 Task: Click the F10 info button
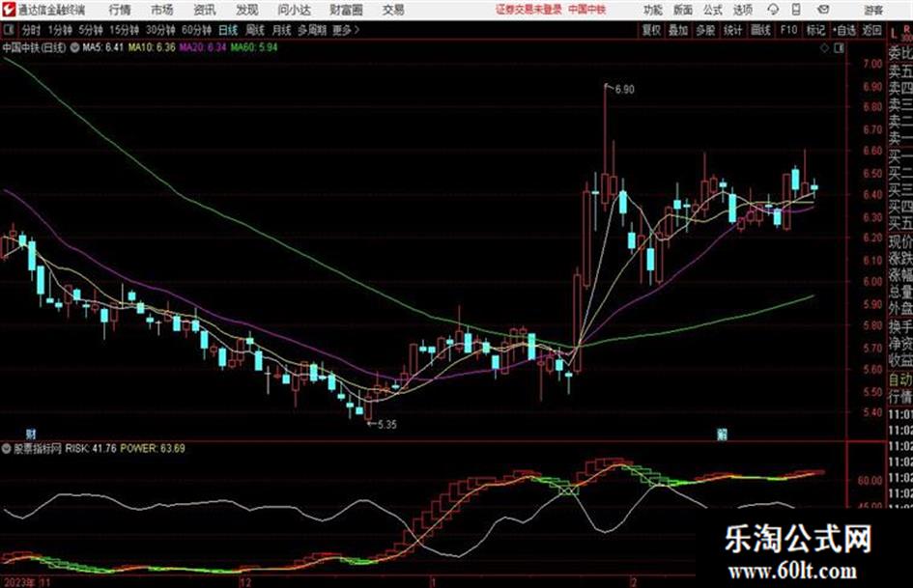point(788,30)
